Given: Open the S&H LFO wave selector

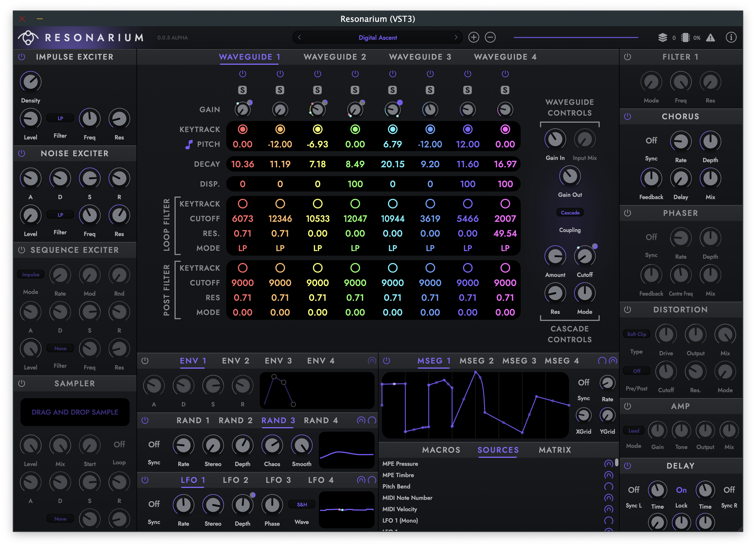Looking at the screenshot, I should tap(302, 504).
